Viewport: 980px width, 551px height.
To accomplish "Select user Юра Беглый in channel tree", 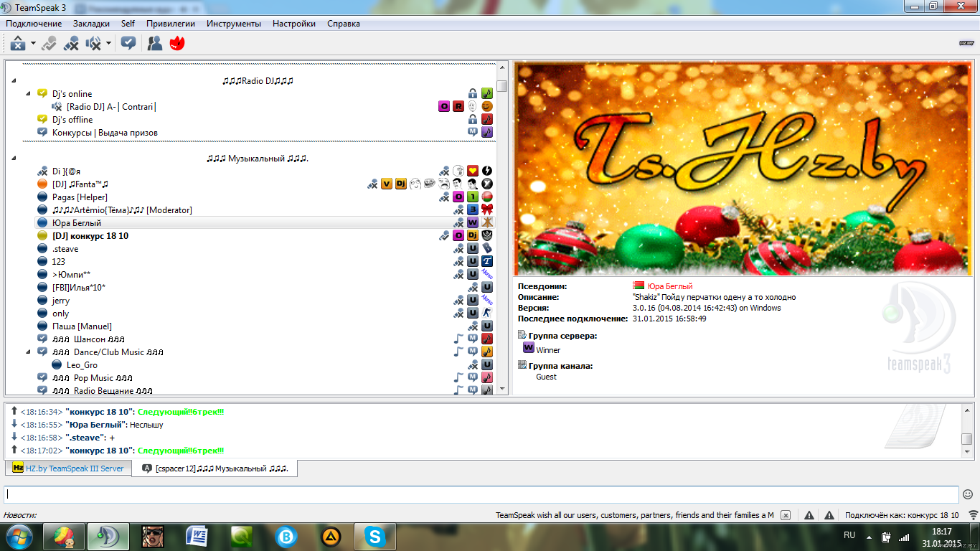I will (x=77, y=223).
